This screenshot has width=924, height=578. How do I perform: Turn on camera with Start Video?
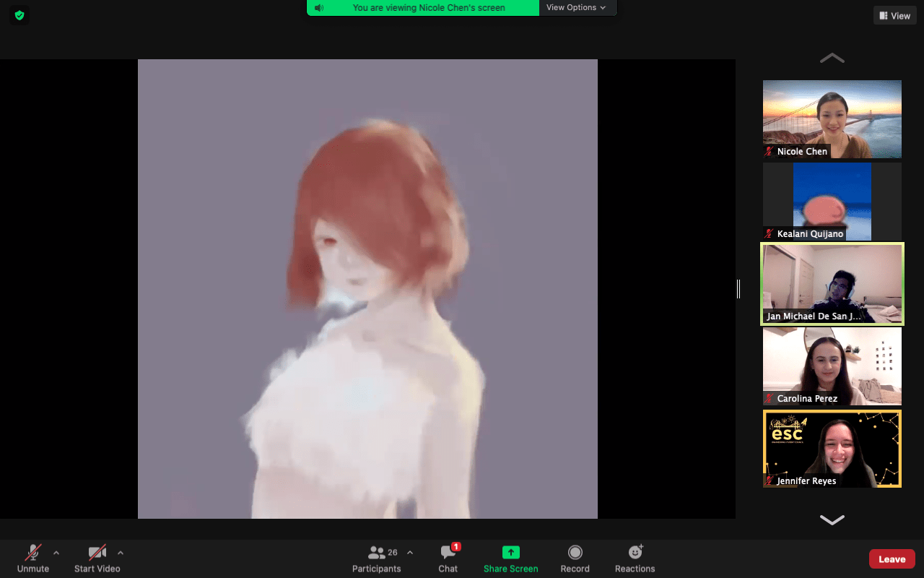[97, 558]
